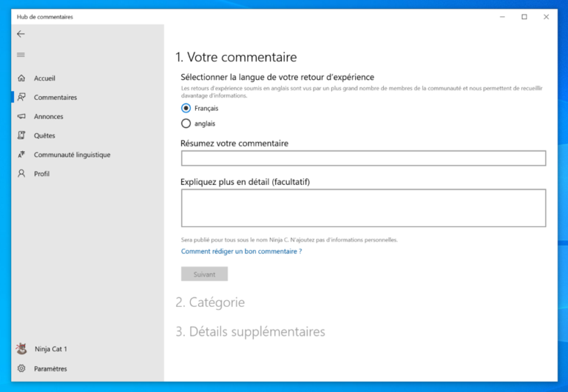Expand the 3. Détails supplémentaires section

click(x=250, y=332)
